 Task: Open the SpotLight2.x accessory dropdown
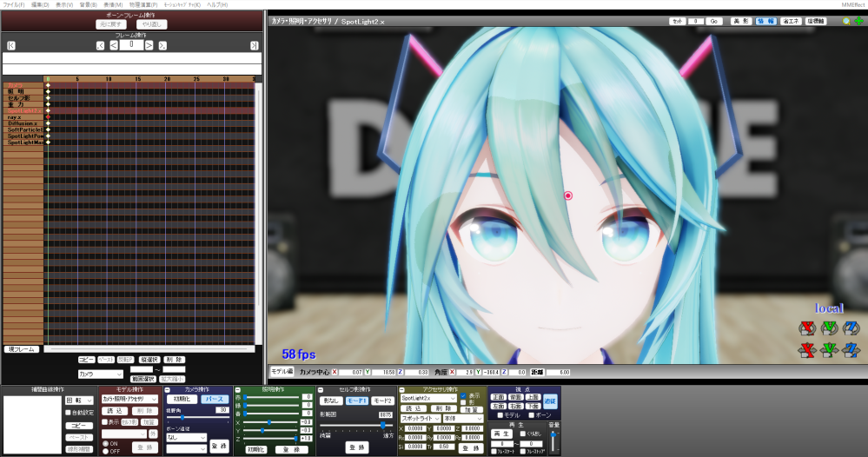click(428, 398)
